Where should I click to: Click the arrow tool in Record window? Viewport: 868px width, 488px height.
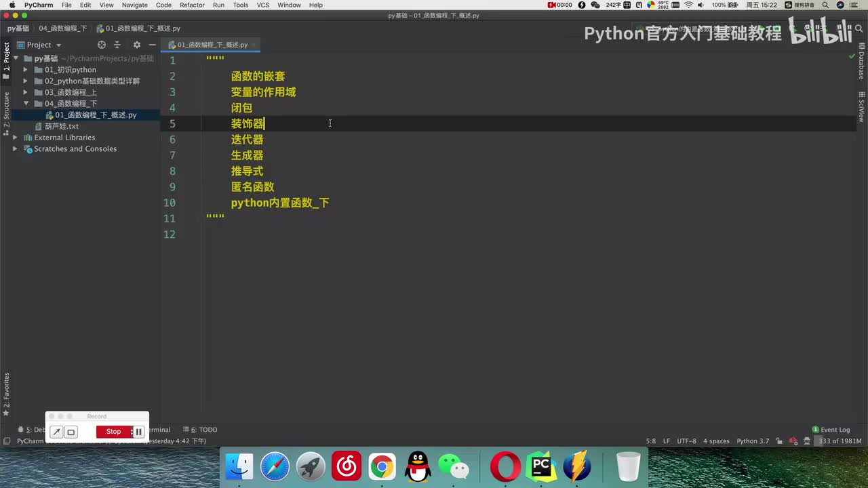57,432
